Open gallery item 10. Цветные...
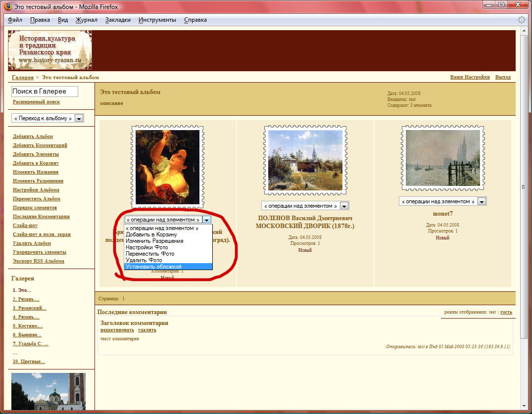 coord(29,362)
